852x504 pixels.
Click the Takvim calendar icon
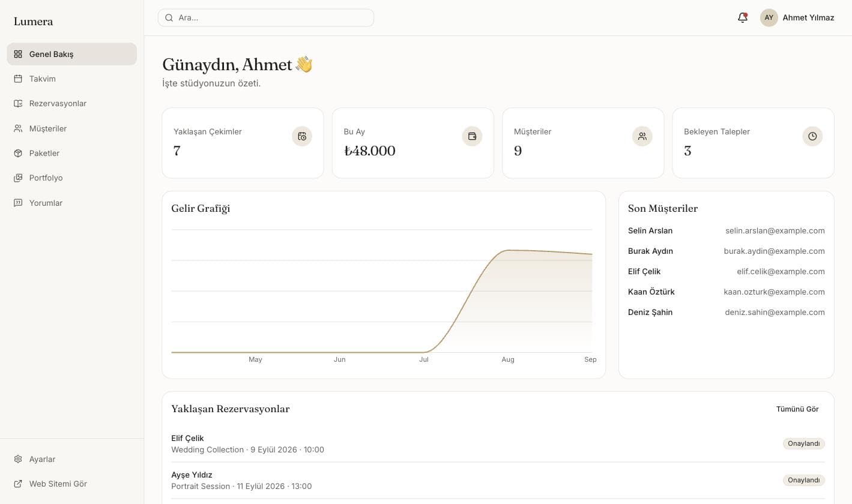(18, 79)
